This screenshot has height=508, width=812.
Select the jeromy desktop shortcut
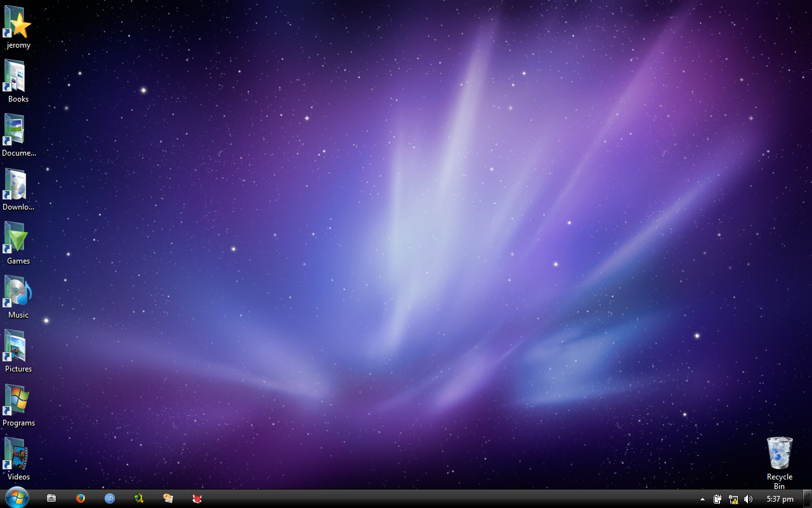tap(18, 27)
